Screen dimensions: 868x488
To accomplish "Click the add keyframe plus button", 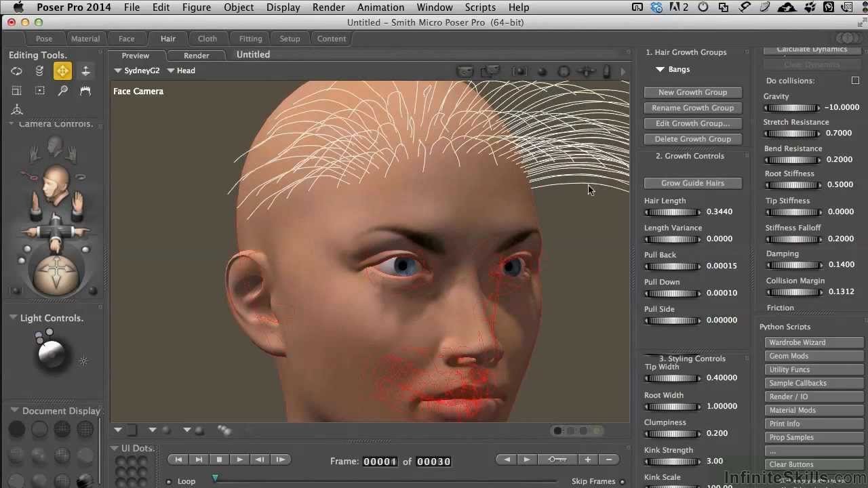I will pos(588,460).
